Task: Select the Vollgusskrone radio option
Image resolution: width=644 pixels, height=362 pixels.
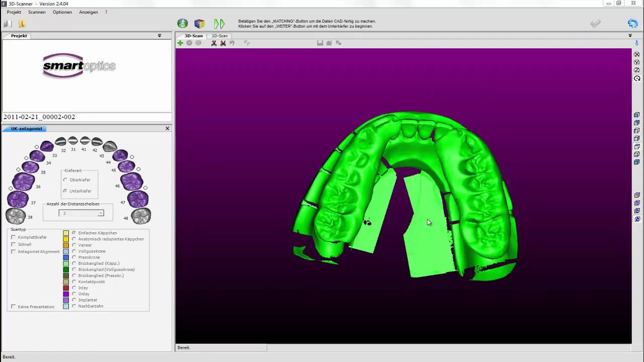Action: click(74, 251)
